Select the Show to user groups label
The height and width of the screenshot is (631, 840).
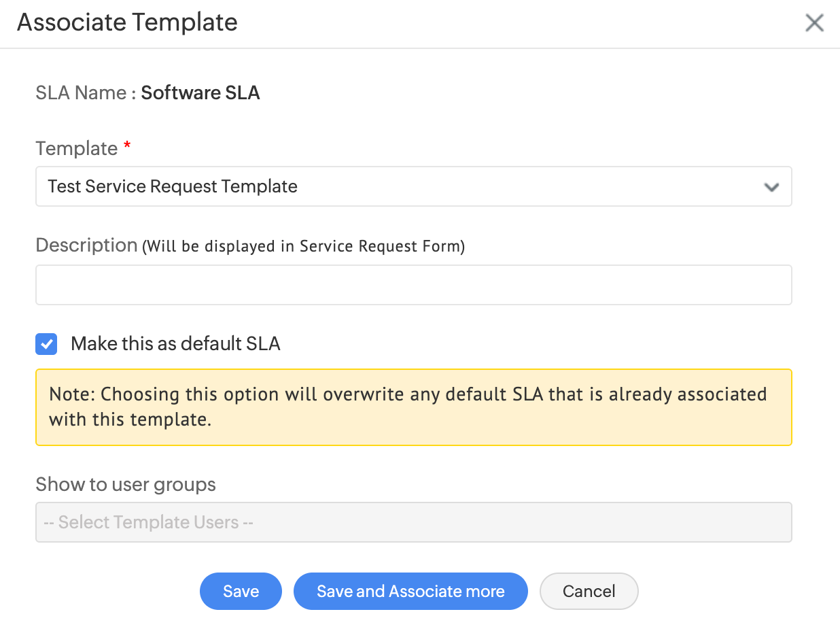[x=126, y=485]
